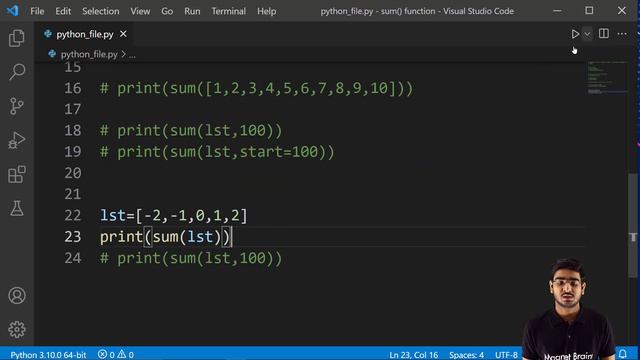Screen dimensions: 640x360
Task: Maximize the VS Code window
Action: 589,11
